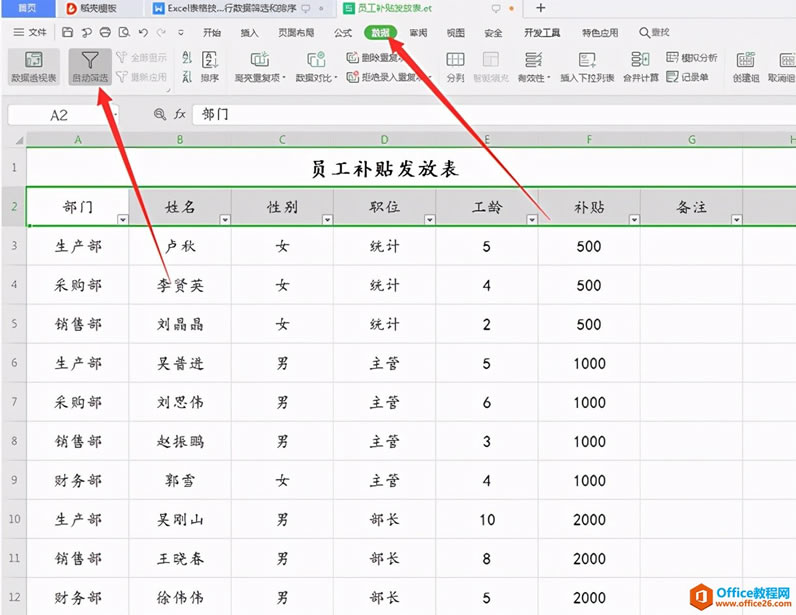The width and height of the screenshot is (796, 615).
Task: Select the cell containing 徐伟伟
Action: click(x=180, y=597)
